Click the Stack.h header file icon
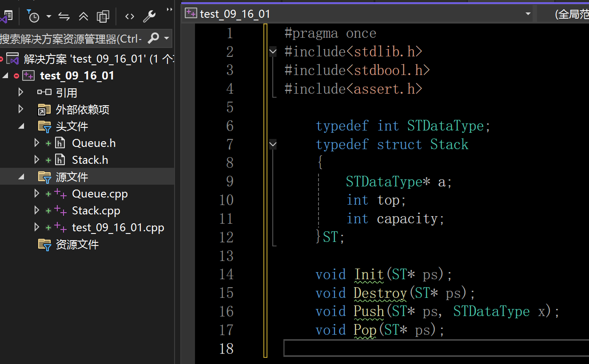Viewport: 589px width, 364px height. pyautogui.click(x=60, y=160)
